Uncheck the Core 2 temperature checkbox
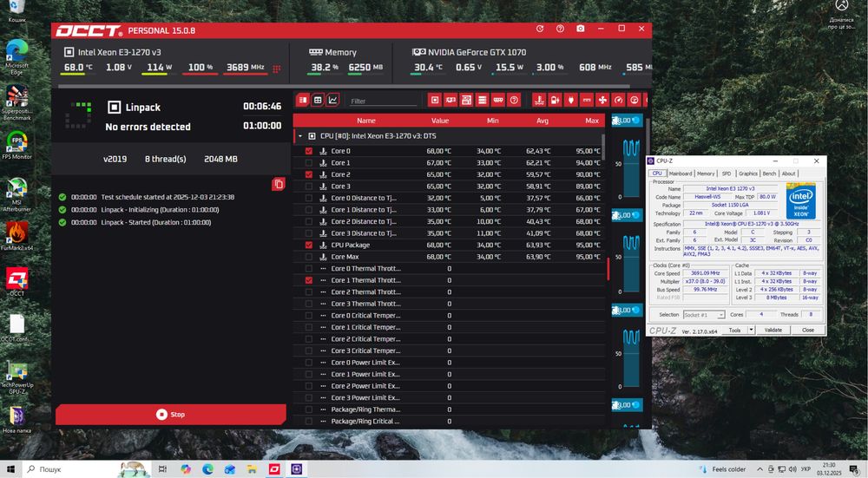This screenshot has width=868, height=478. click(x=309, y=174)
